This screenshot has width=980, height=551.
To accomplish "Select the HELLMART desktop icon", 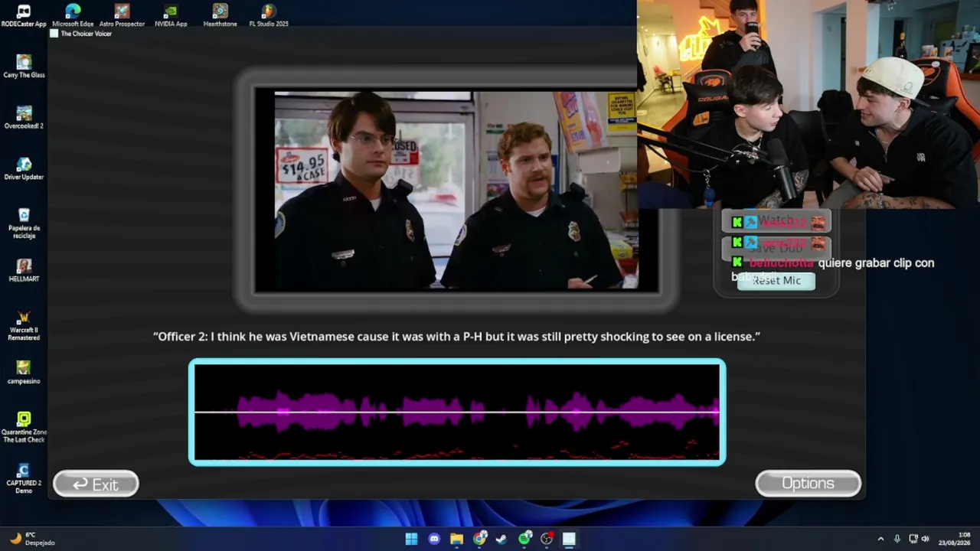I will [x=24, y=271].
